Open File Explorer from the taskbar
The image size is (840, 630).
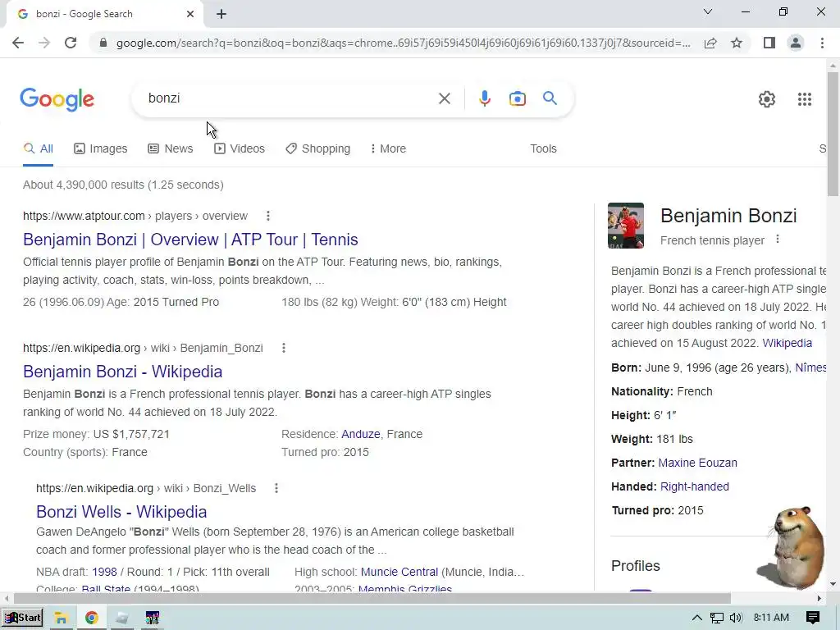coord(61,618)
